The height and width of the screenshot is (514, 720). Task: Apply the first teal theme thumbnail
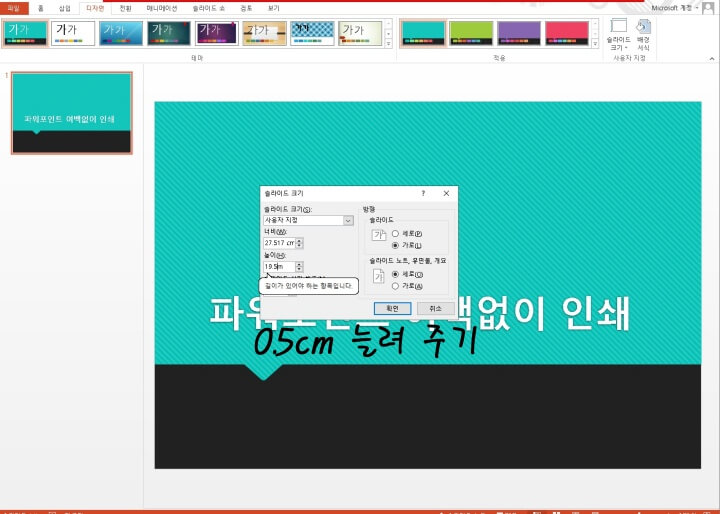pos(25,33)
